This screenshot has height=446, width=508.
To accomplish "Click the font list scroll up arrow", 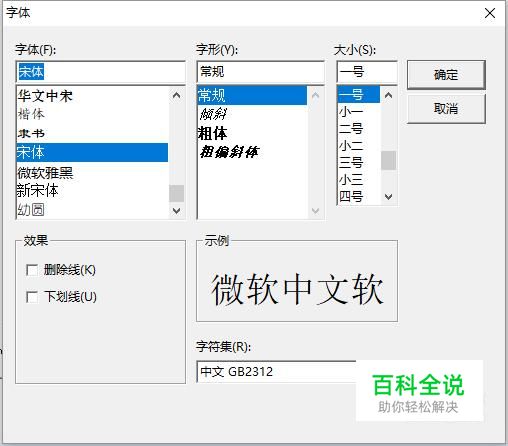I will 177,96.
